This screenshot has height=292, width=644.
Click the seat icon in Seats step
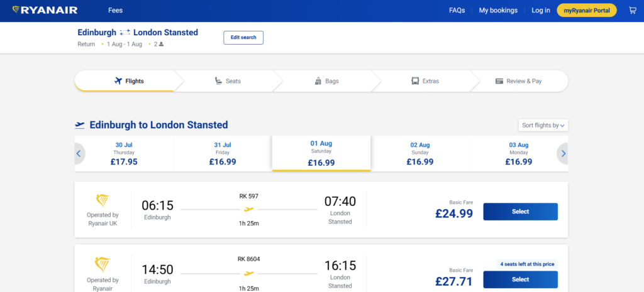tap(218, 81)
